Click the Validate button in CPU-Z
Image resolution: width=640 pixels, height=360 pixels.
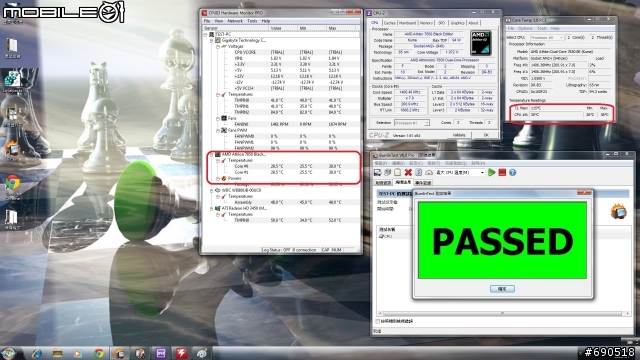tap(459, 135)
